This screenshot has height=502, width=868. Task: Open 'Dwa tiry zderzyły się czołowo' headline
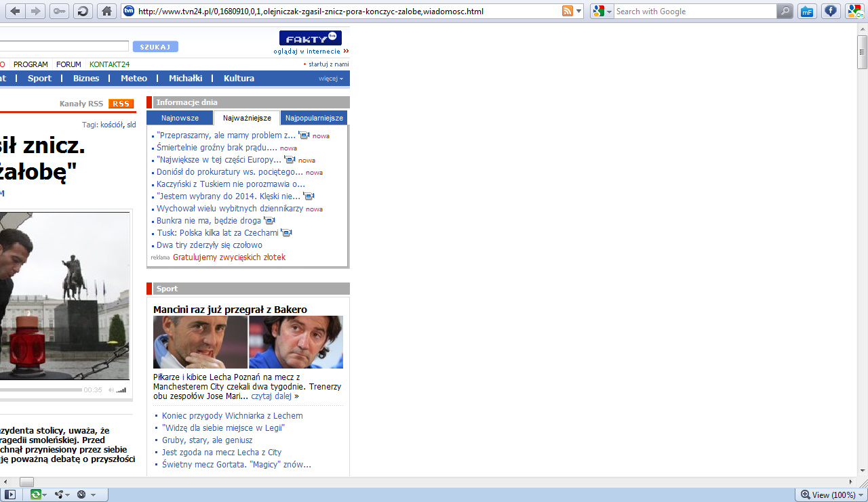point(209,245)
